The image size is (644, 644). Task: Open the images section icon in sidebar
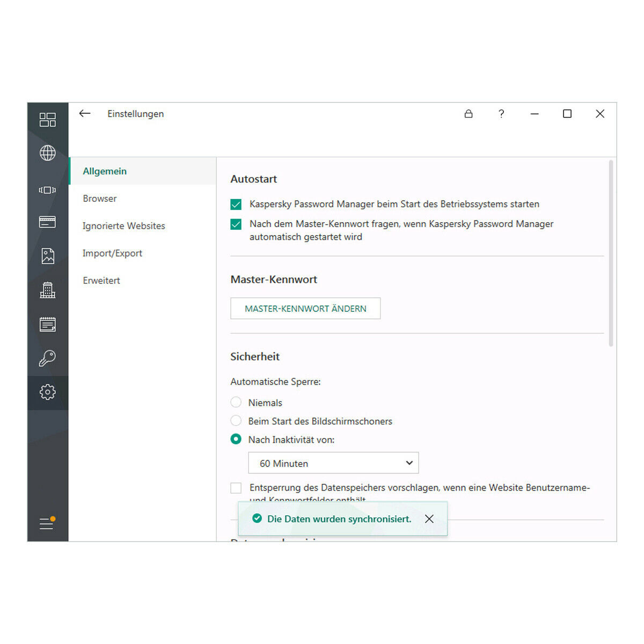(47, 256)
